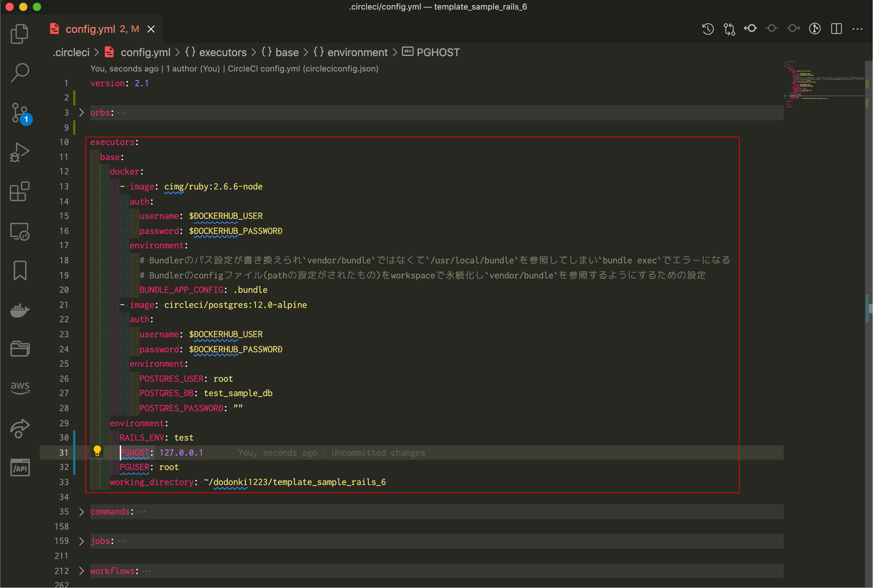Expand the folded commands section
This screenshot has width=873, height=588.
tap(81, 511)
